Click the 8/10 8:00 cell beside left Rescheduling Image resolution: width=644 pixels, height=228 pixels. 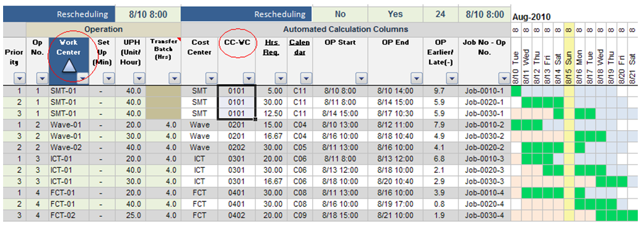click(147, 14)
